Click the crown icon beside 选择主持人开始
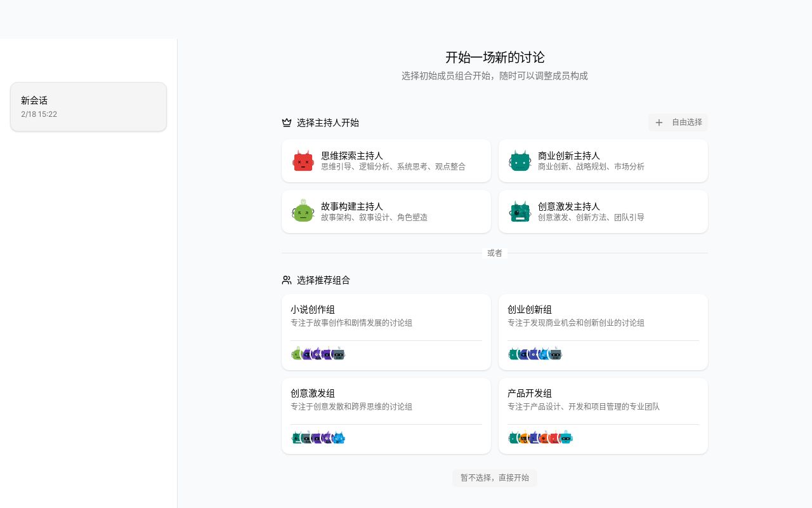Screen dimensions: 812x508 [286, 123]
